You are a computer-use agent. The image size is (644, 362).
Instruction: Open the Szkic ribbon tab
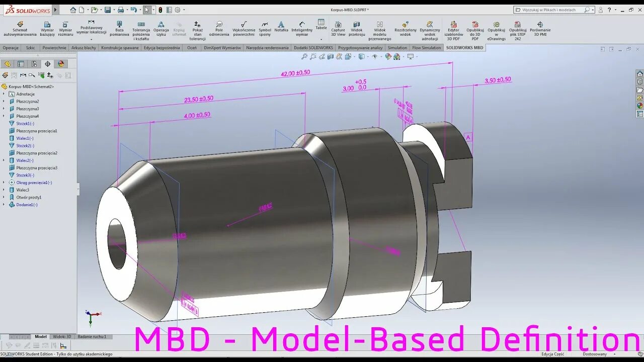[x=30, y=48]
